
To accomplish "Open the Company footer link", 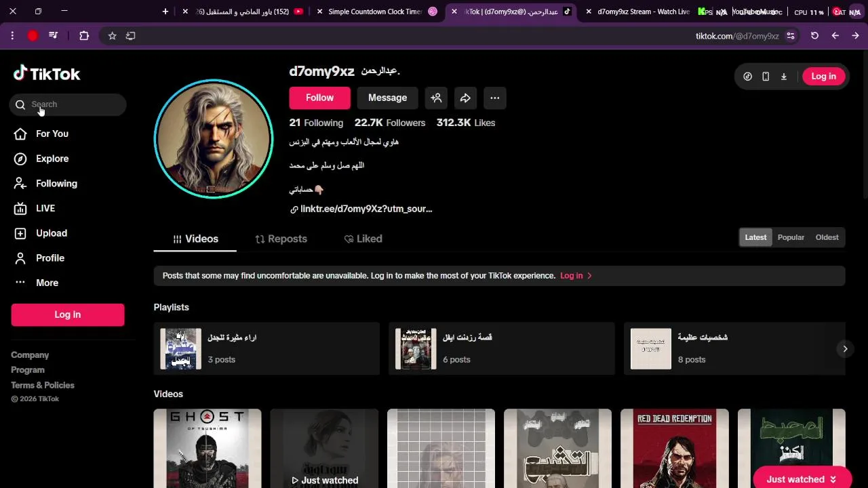I will 30,355.
